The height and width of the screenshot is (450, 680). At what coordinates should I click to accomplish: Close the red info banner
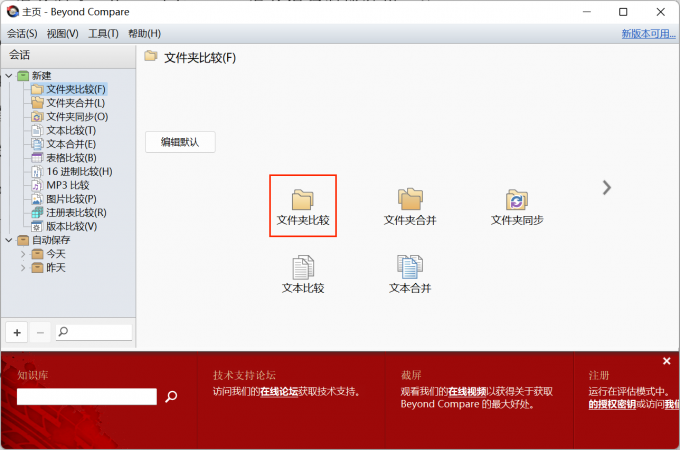[667, 361]
